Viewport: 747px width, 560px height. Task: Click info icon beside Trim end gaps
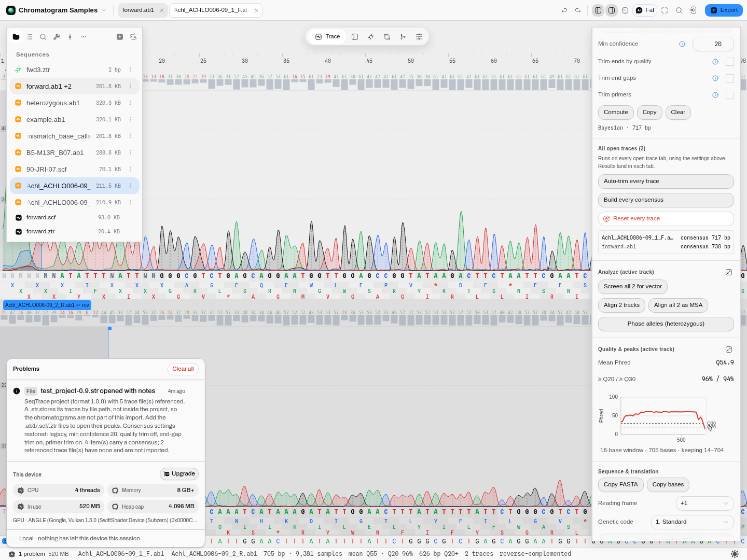tap(715, 78)
